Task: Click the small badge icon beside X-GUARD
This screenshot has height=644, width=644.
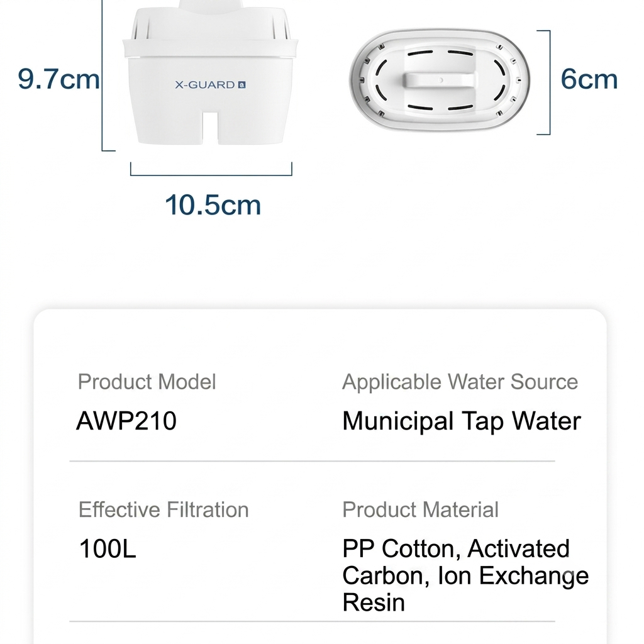Action: point(242,85)
